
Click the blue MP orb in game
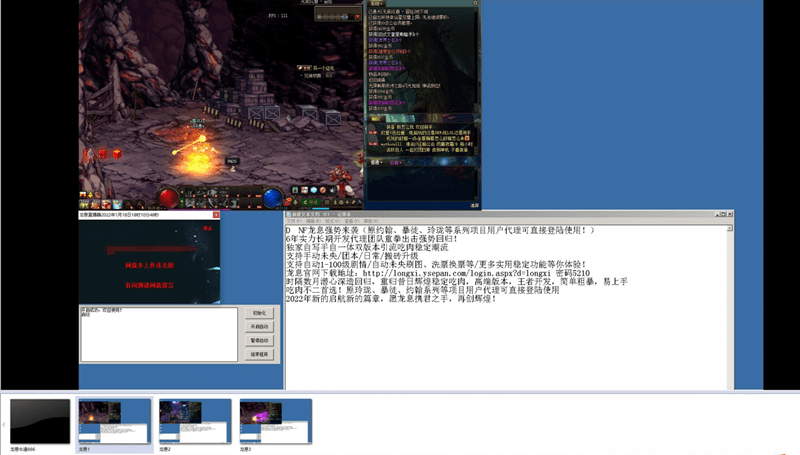tap(273, 198)
